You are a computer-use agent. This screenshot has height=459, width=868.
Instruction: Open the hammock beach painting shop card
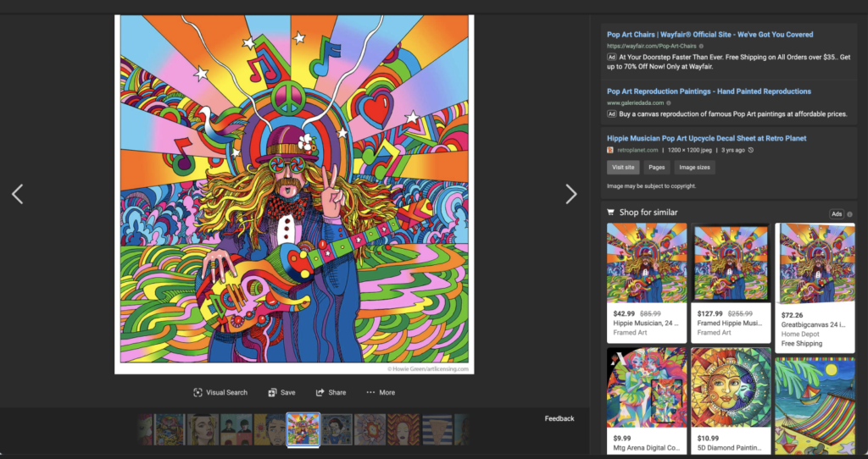point(815,406)
